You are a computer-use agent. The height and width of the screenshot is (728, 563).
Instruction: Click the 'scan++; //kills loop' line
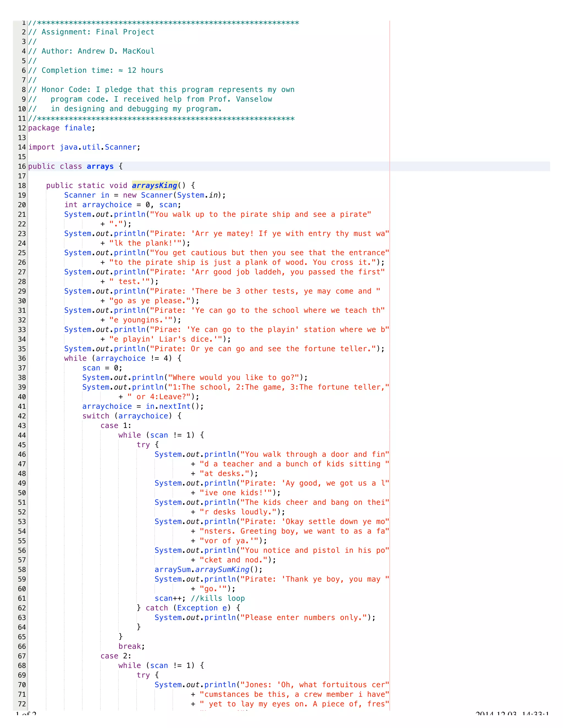200,598
